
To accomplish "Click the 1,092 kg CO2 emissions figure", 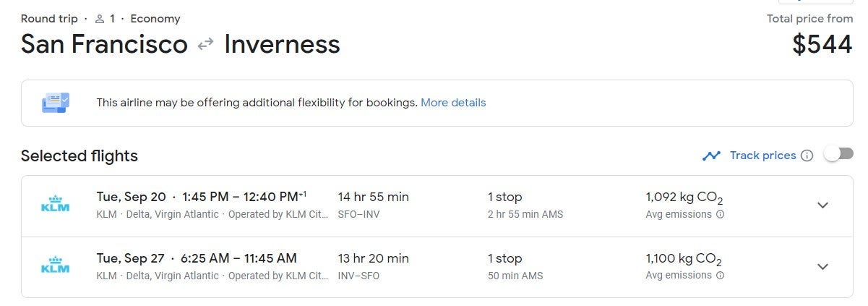I will tap(684, 197).
